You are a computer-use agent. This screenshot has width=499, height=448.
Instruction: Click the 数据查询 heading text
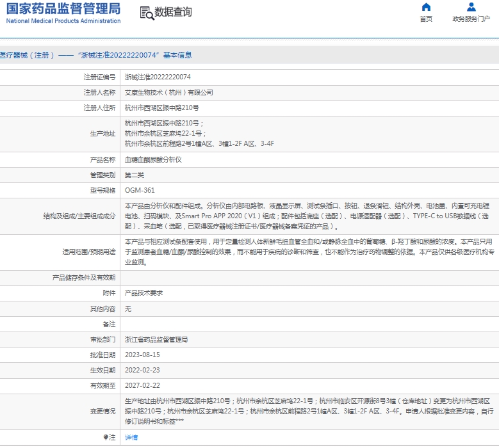(x=173, y=12)
